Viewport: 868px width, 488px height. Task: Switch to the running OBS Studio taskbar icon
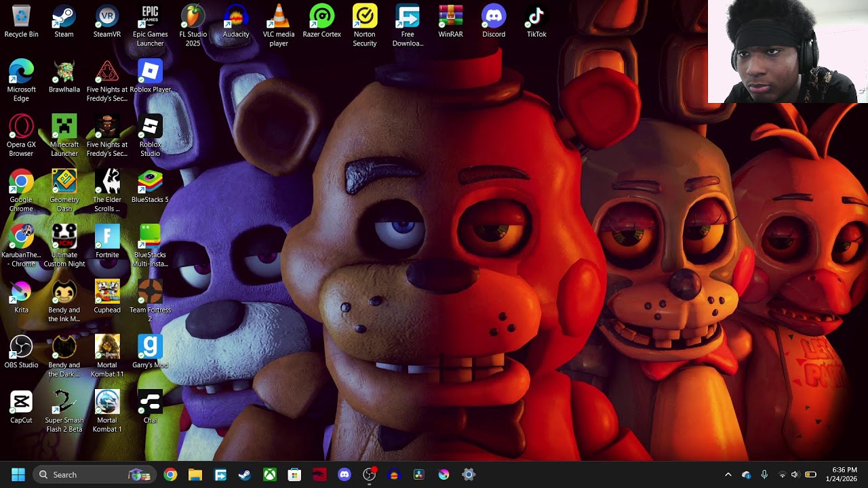369,474
